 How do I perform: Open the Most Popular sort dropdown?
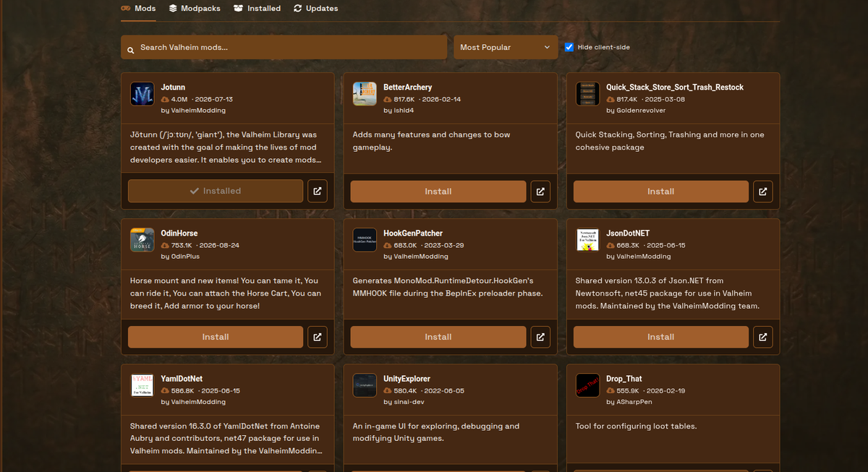(x=506, y=48)
